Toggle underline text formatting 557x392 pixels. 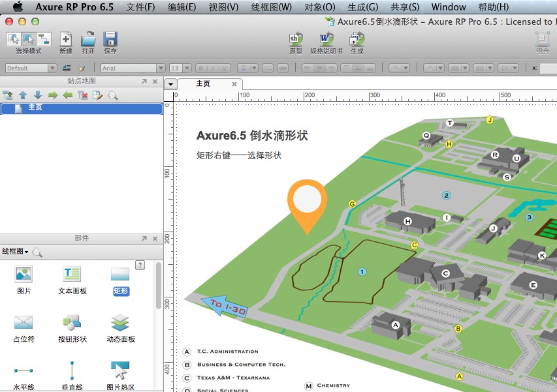coord(225,68)
